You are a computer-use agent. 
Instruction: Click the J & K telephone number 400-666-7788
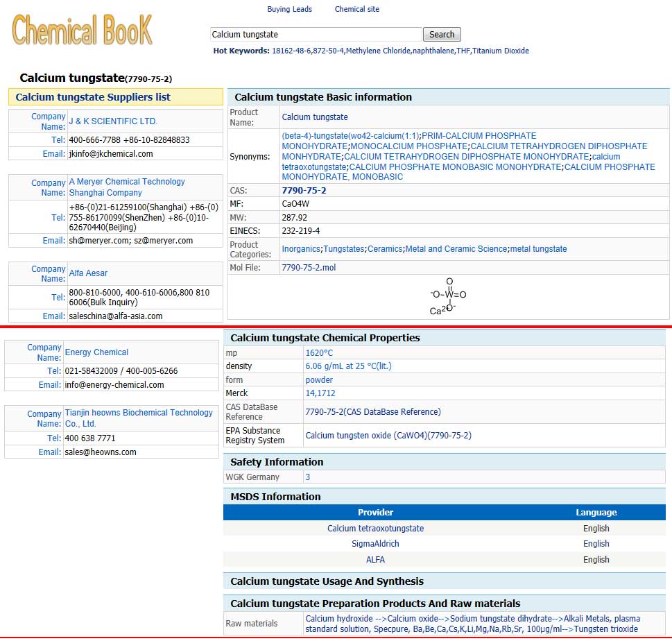point(95,139)
